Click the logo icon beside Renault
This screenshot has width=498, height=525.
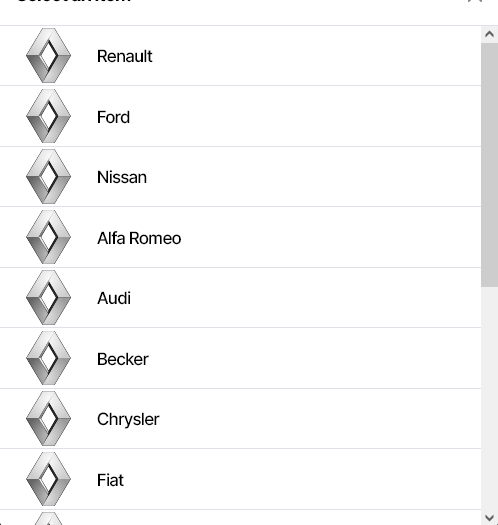pos(49,56)
